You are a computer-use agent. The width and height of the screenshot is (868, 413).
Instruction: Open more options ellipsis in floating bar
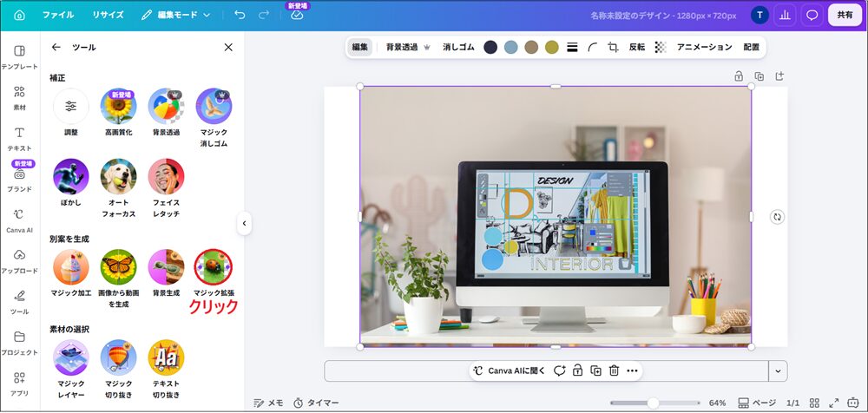(x=632, y=371)
